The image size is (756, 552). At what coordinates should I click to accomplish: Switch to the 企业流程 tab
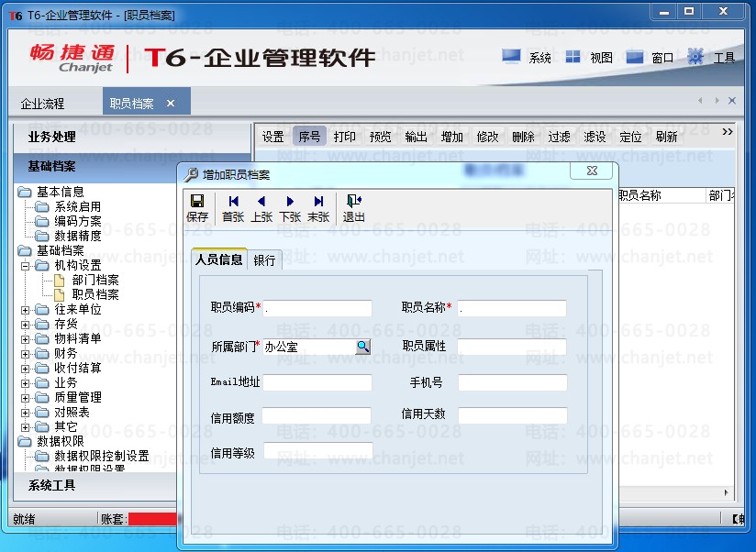(42, 104)
